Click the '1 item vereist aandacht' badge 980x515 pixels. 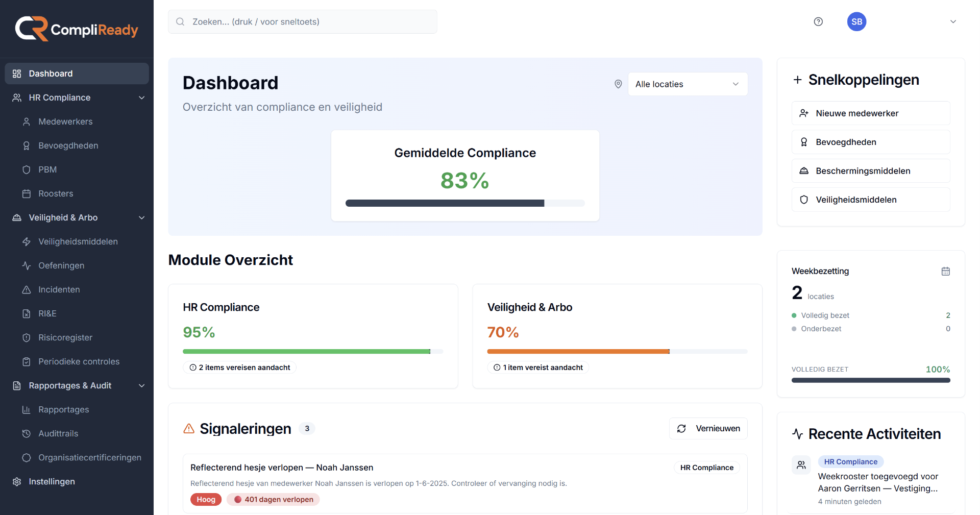tap(538, 367)
